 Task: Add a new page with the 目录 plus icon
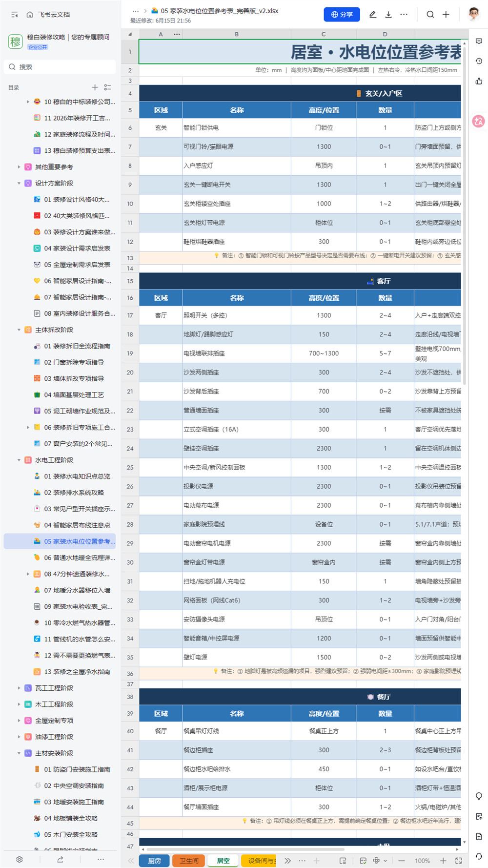tap(95, 87)
